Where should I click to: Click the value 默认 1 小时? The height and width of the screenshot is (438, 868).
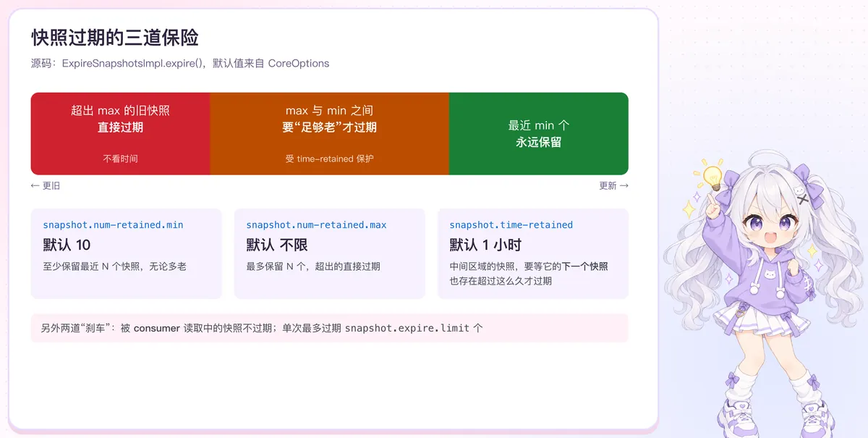(x=485, y=245)
